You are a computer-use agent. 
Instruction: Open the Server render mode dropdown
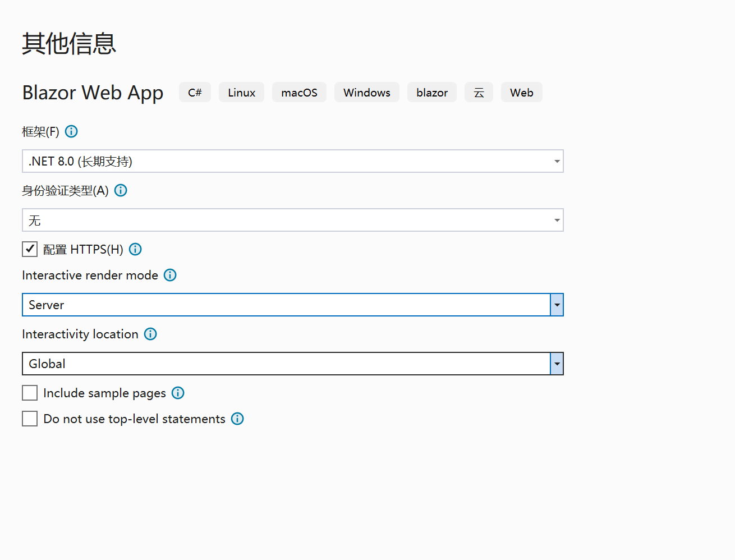[x=292, y=305]
